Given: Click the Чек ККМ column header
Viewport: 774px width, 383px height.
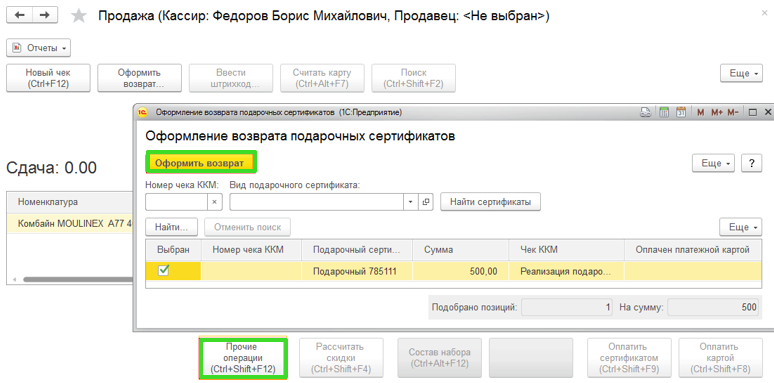Looking at the screenshot, I should coord(566,250).
